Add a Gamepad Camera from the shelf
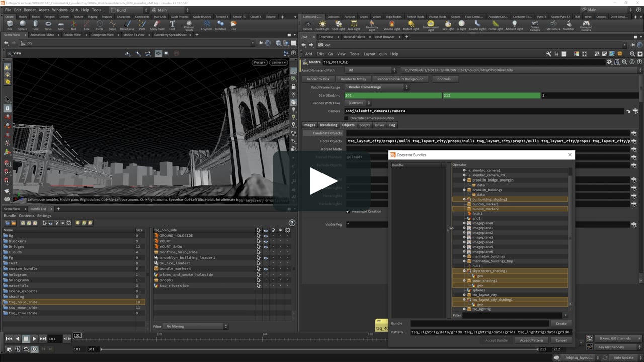 click(586, 26)
